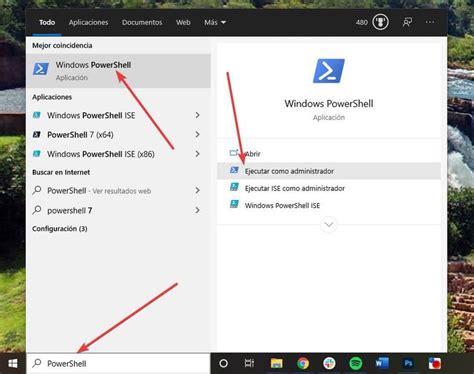Open Configuración (3) results section

(x=60, y=229)
